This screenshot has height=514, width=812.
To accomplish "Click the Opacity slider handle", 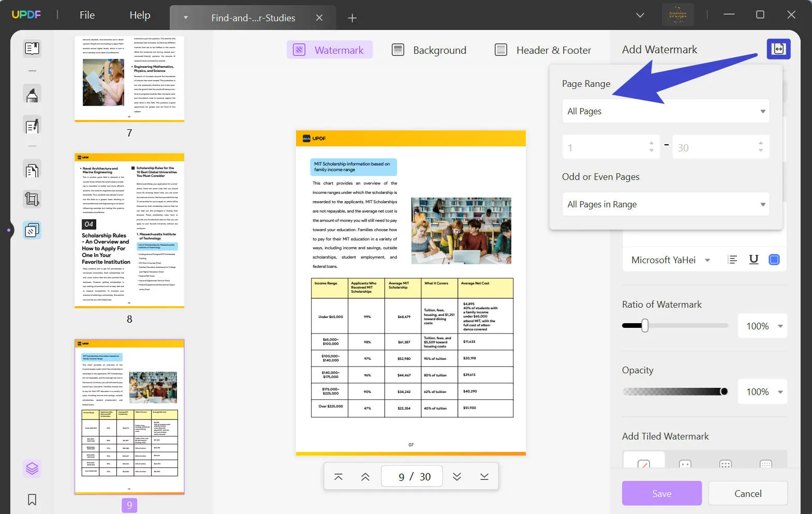I will point(724,391).
